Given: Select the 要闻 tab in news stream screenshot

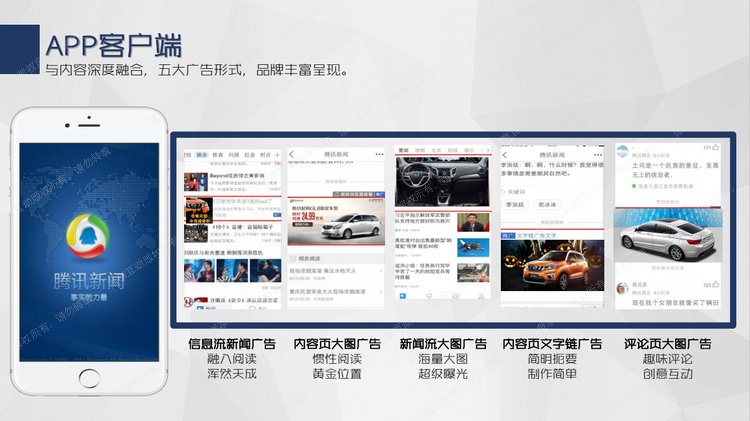Looking at the screenshot, I should [x=404, y=150].
